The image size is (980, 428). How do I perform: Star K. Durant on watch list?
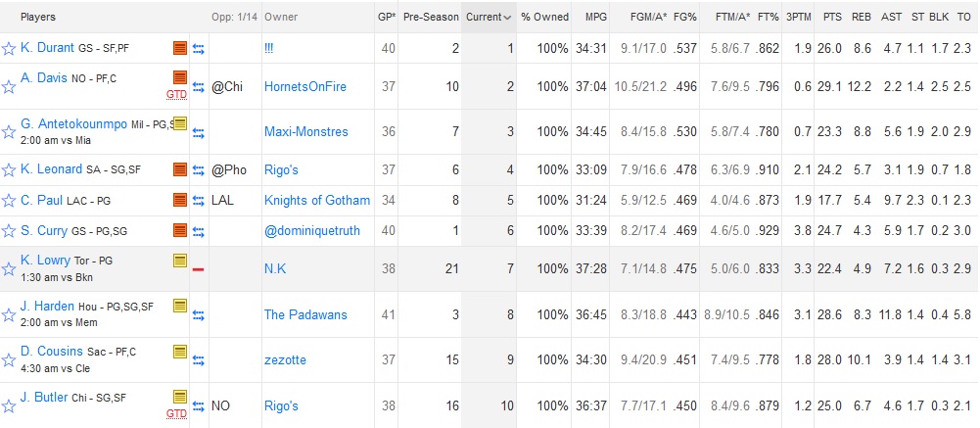[8, 49]
